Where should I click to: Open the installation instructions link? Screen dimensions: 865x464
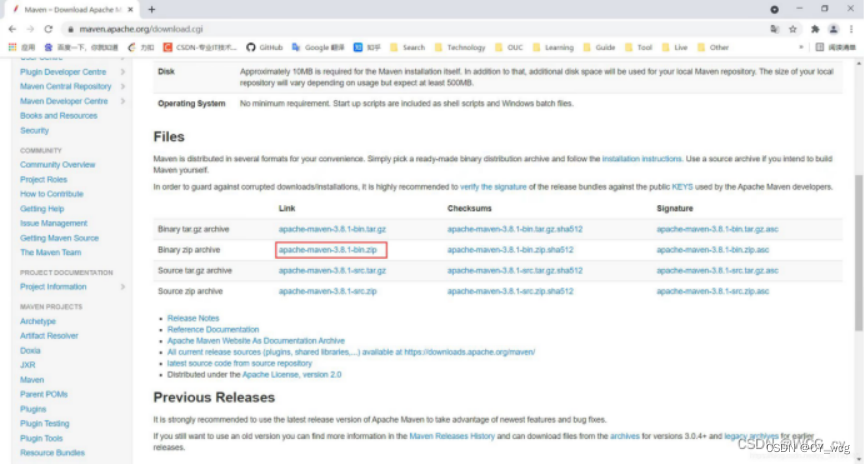[642, 159]
